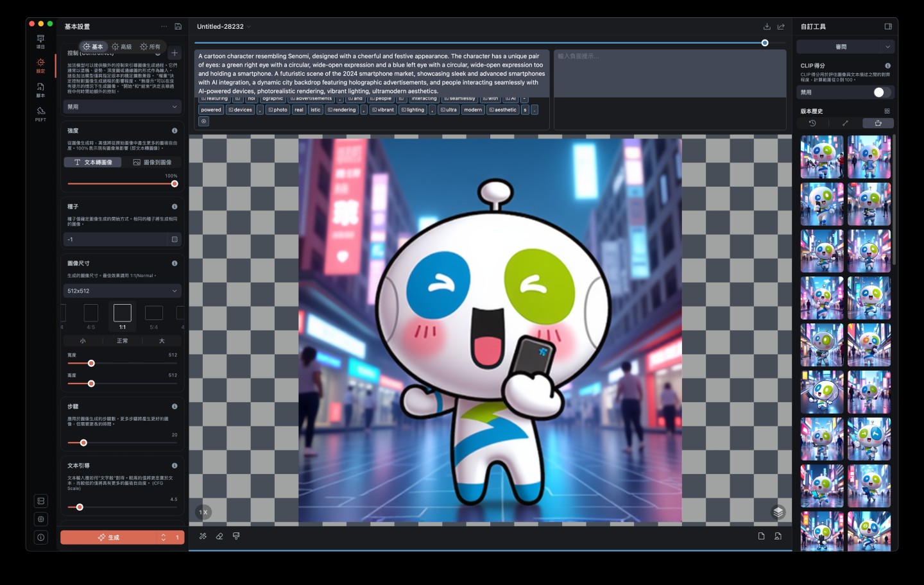Click the share export icon

pyautogui.click(x=781, y=26)
